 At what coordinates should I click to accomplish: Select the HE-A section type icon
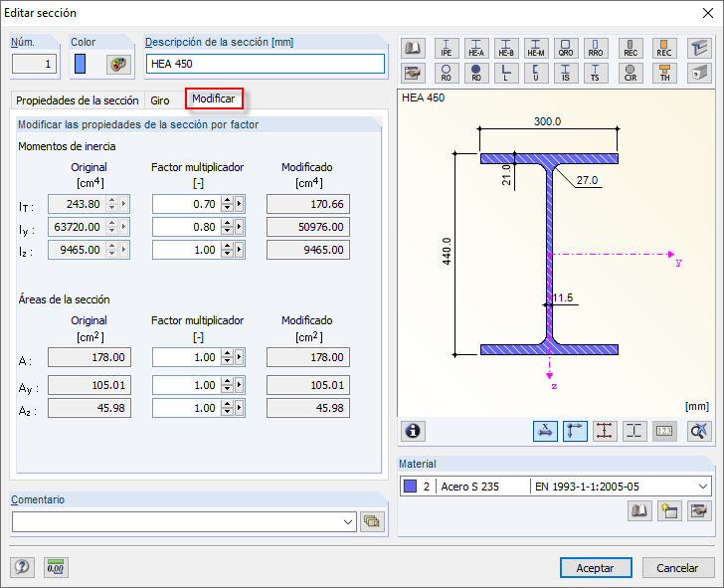click(476, 48)
